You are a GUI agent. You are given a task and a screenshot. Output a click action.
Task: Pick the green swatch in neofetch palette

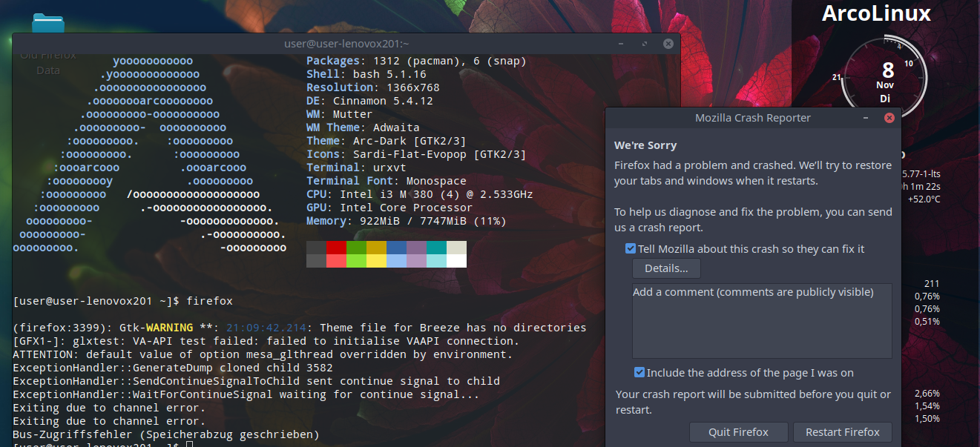pyautogui.click(x=356, y=248)
